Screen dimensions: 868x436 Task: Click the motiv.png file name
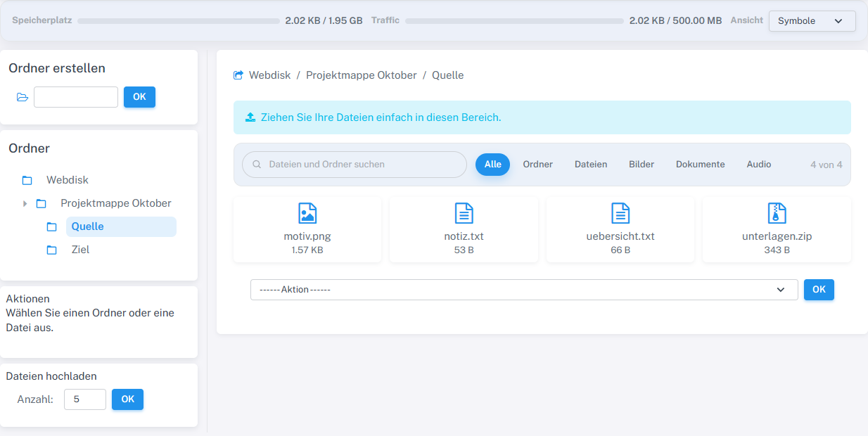tap(307, 236)
